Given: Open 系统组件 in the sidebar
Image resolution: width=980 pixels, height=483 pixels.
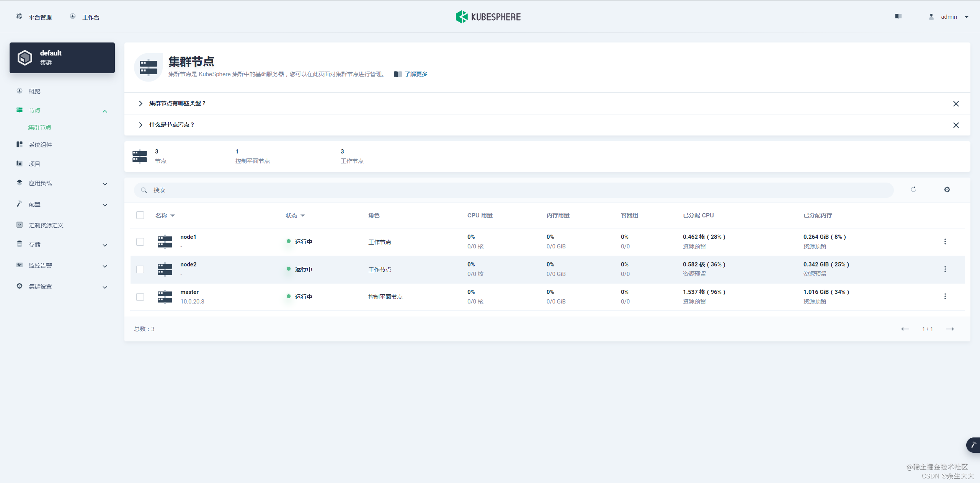Looking at the screenshot, I should point(40,145).
